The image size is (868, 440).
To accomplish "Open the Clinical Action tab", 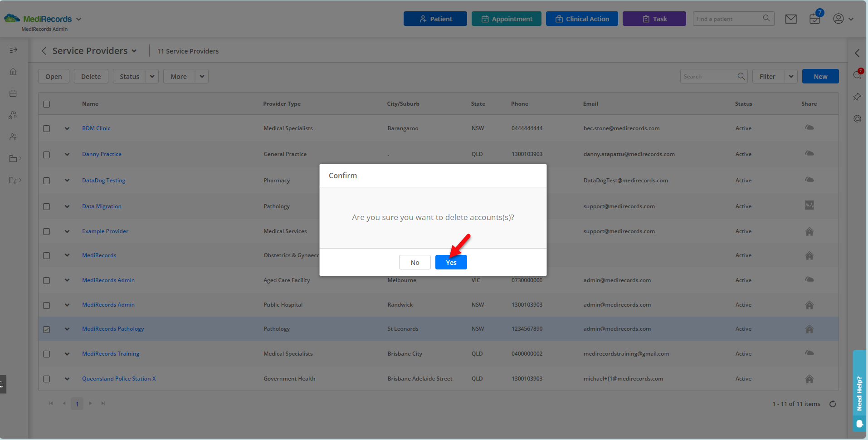I will click(x=582, y=19).
